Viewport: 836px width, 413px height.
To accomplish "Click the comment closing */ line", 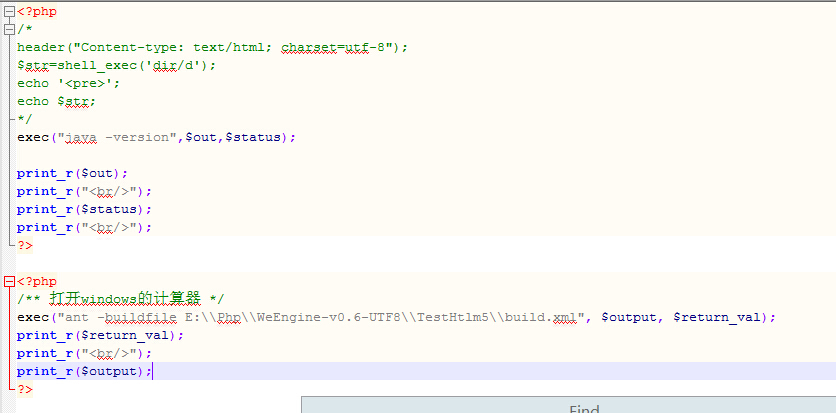I will (x=25, y=119).
